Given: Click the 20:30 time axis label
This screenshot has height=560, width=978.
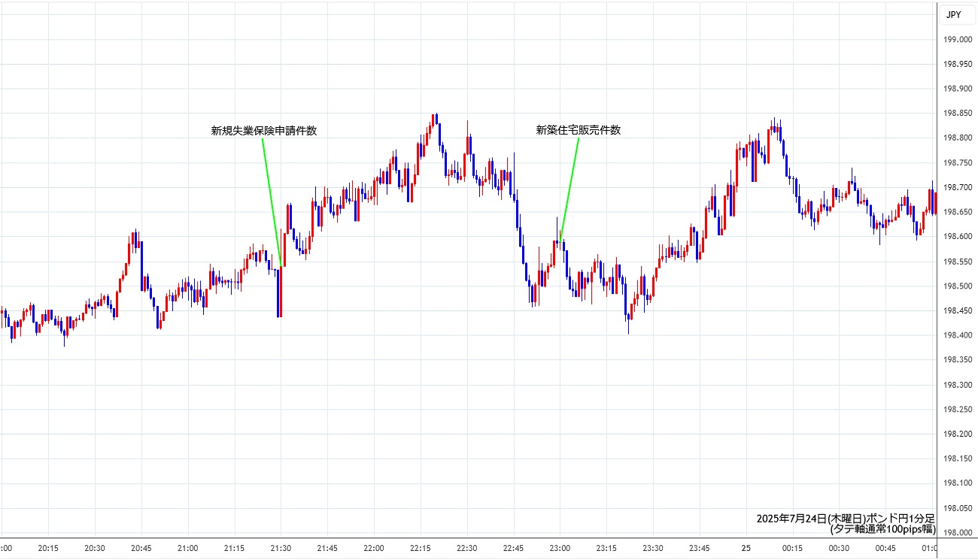Looking at the screenshot, I should click(x=95, y=549).
